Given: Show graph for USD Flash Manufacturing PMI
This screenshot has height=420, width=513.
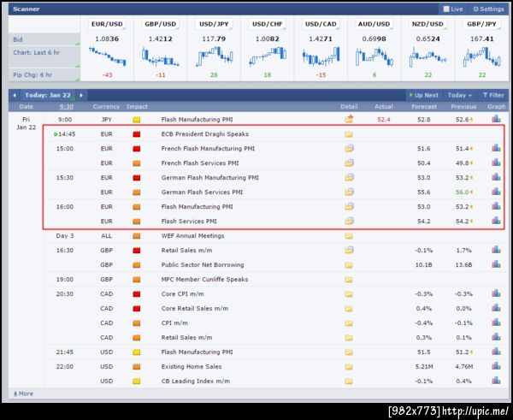Looking at the screenshot, I should [496, 352].
